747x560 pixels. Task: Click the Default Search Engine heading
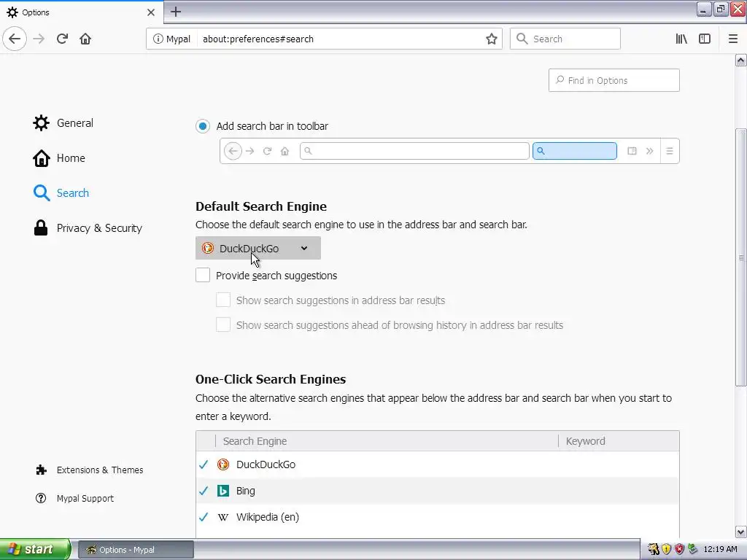(x=261, y=206)
